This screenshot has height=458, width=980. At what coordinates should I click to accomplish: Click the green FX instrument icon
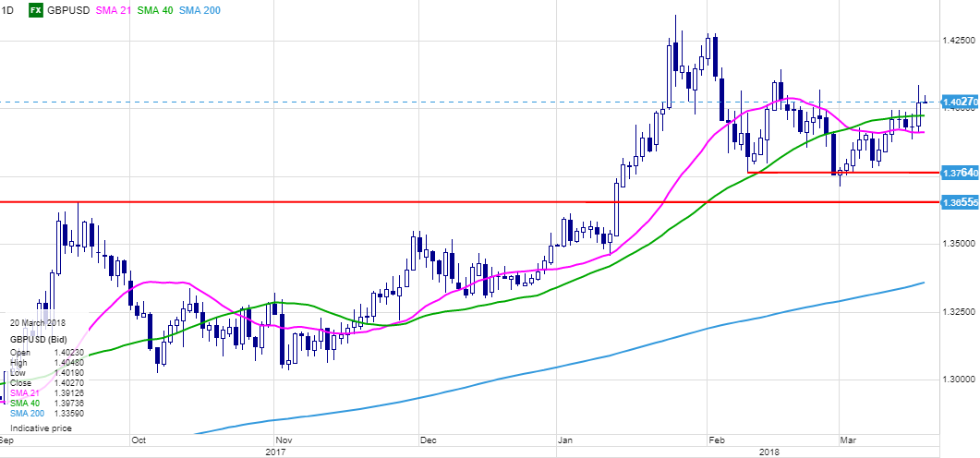click(36, 10)
